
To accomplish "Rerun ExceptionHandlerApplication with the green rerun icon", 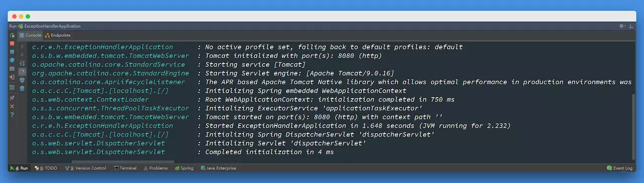I will pyautogui.click(x=12, y=35).
